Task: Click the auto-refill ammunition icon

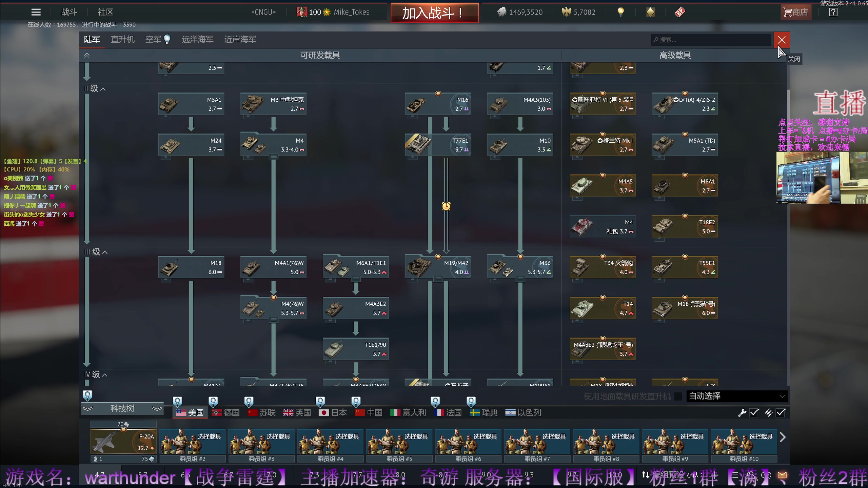Action: click(768, 412)
